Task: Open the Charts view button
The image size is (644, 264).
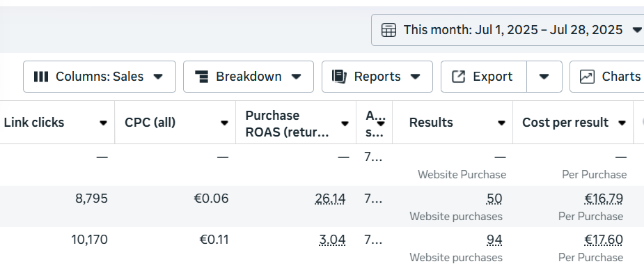Action: point(607,77)
